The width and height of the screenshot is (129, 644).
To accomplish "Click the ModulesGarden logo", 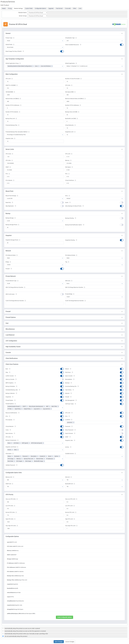I will click(119, 24).
